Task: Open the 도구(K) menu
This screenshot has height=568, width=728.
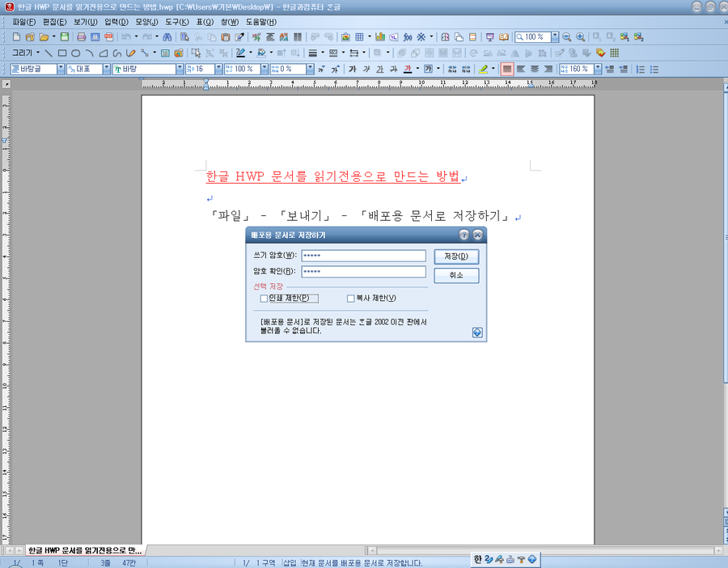Action: [x=177, y=22]
